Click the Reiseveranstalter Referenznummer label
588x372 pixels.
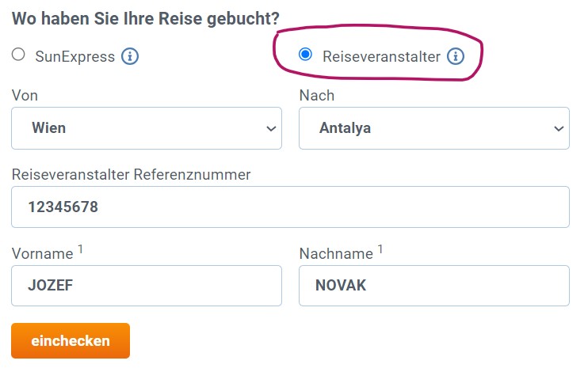pyautogui.click(x=131, y=174)
